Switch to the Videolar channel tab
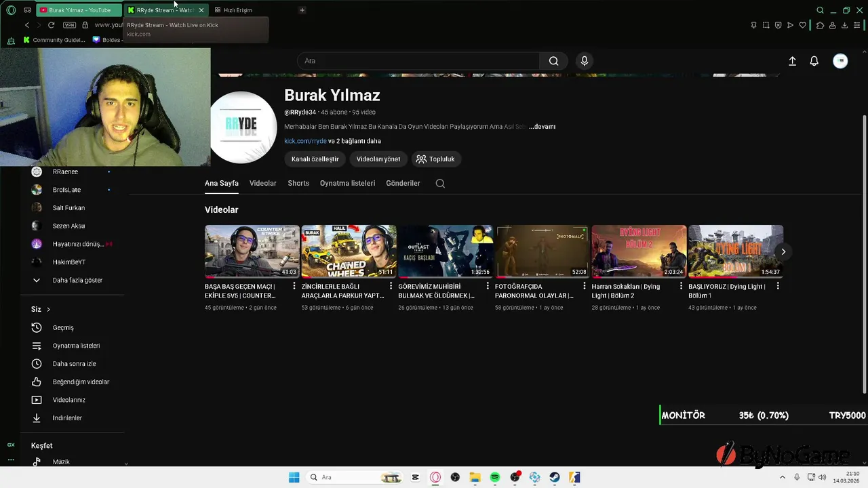 (263, 183)
